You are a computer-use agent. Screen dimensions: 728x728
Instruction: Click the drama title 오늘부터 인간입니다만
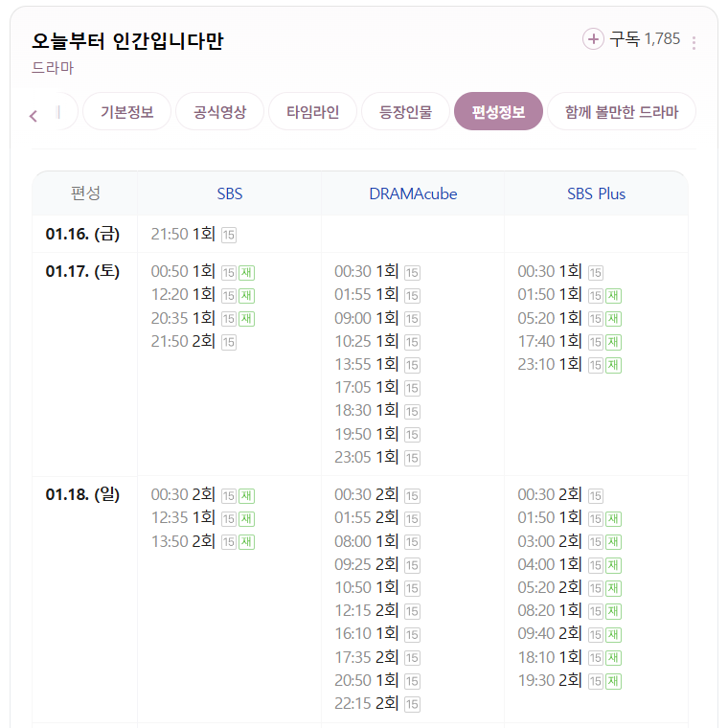[127, 41]
